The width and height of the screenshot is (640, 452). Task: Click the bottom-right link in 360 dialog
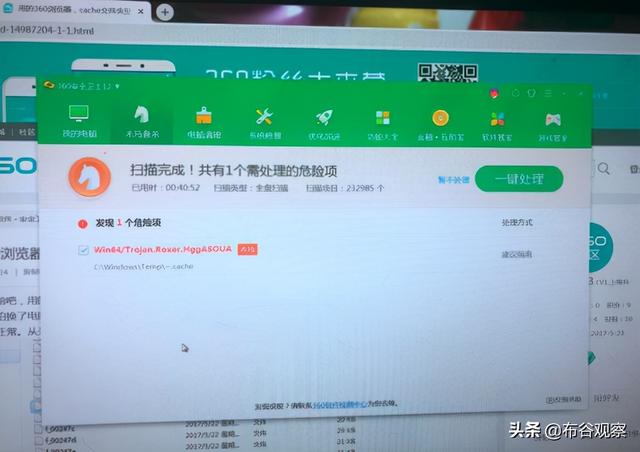(563, 399)
